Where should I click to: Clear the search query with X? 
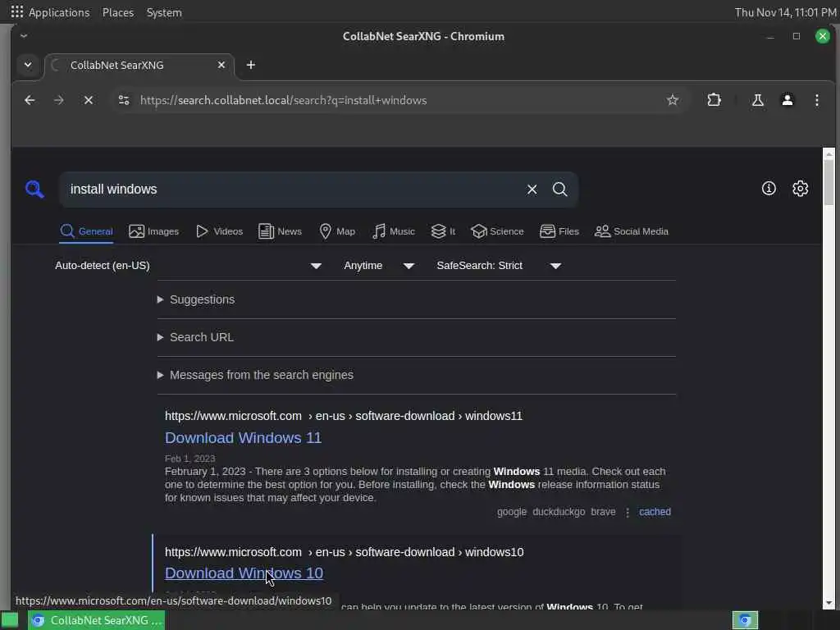coord(532,189)
